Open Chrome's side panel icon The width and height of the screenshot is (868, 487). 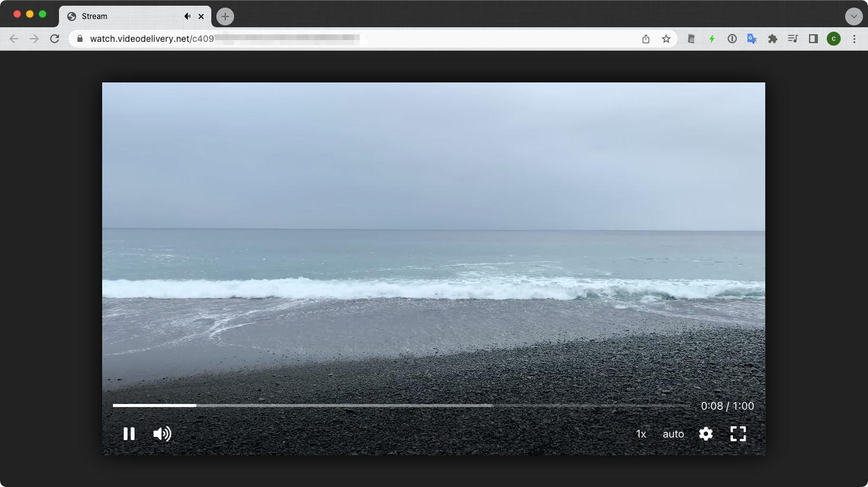tap(813, 39)
